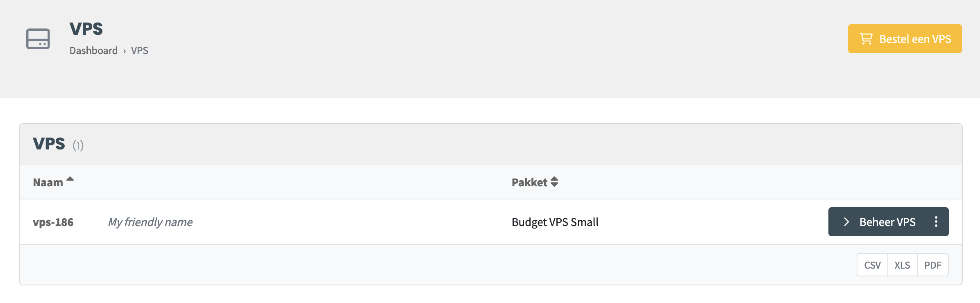Screen dimensions: 980x303
Task: Sort the table by Pakket column
Action: coord(529,182)
